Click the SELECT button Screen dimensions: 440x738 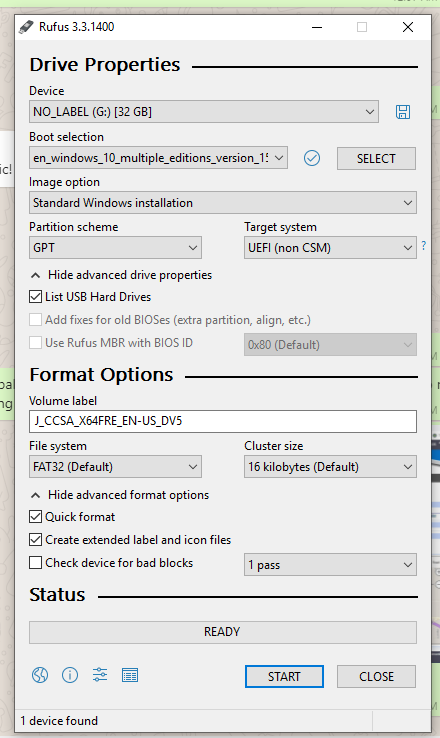tap(376, 159)
